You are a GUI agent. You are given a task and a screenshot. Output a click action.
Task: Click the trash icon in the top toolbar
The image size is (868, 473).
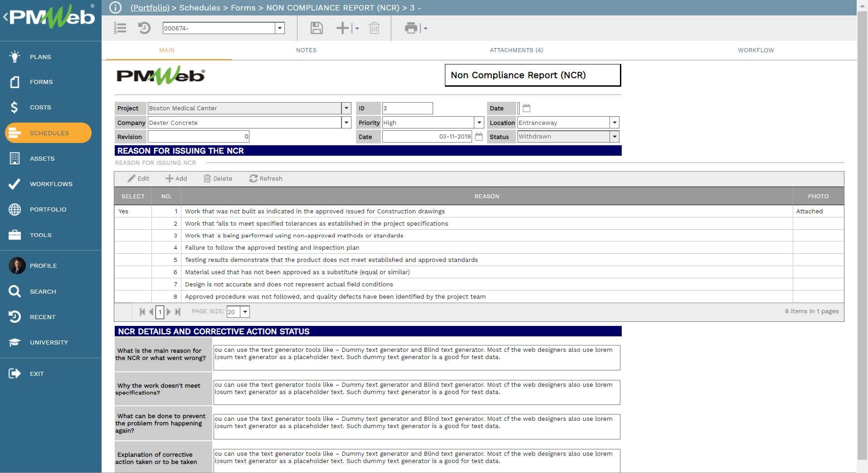pyautogui.click(x=374, y=28)
